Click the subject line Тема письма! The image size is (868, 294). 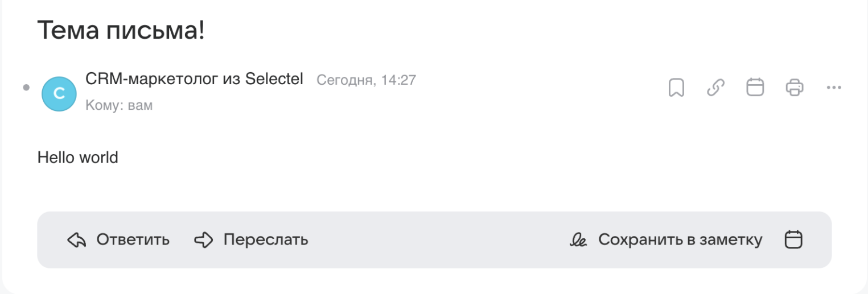[121, 31]
